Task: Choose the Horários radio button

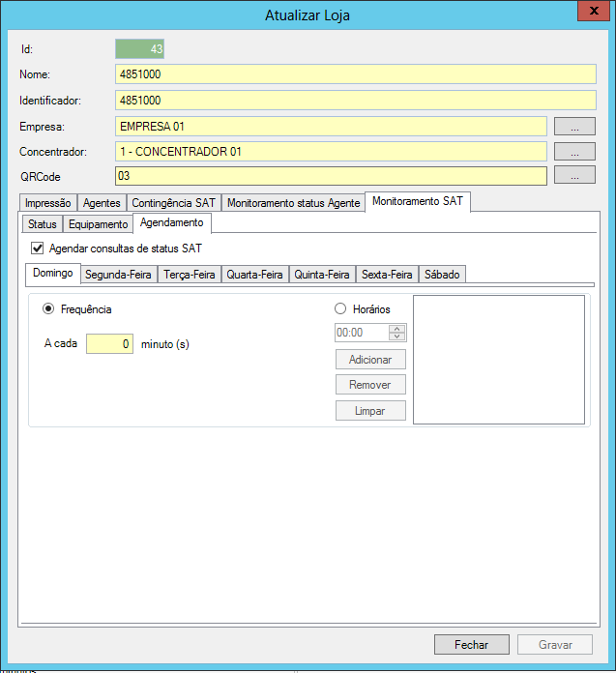Action: pos(340,309)
